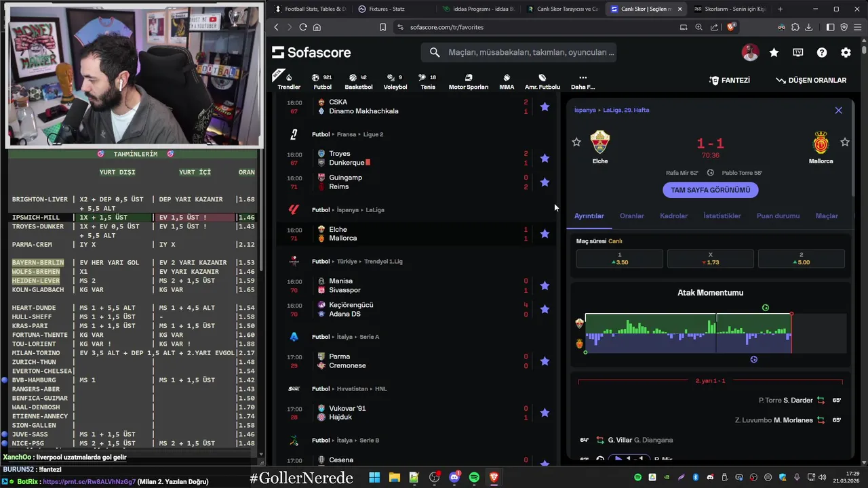The height and width of the screenshot is (488, 868).
Task: Go to browser home page
Action: tap(317, 27)
